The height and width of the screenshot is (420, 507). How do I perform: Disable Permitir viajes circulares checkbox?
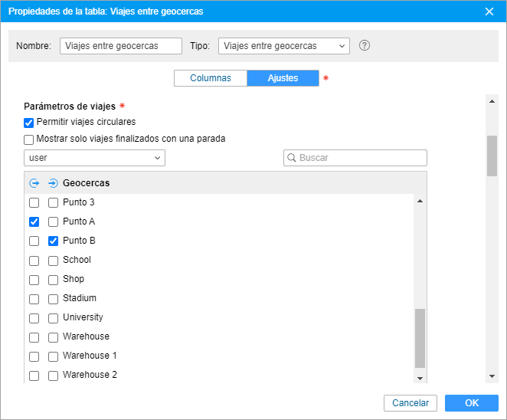29,123
